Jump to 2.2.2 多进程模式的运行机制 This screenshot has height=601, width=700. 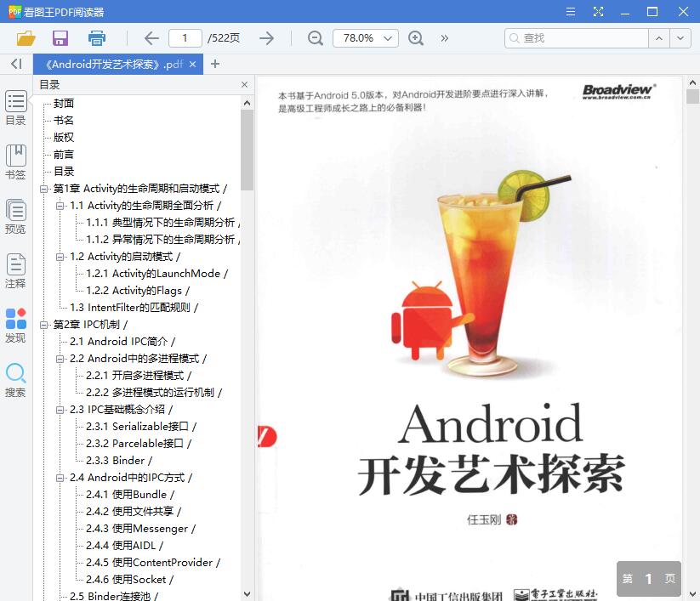click(x=154, y=393)
